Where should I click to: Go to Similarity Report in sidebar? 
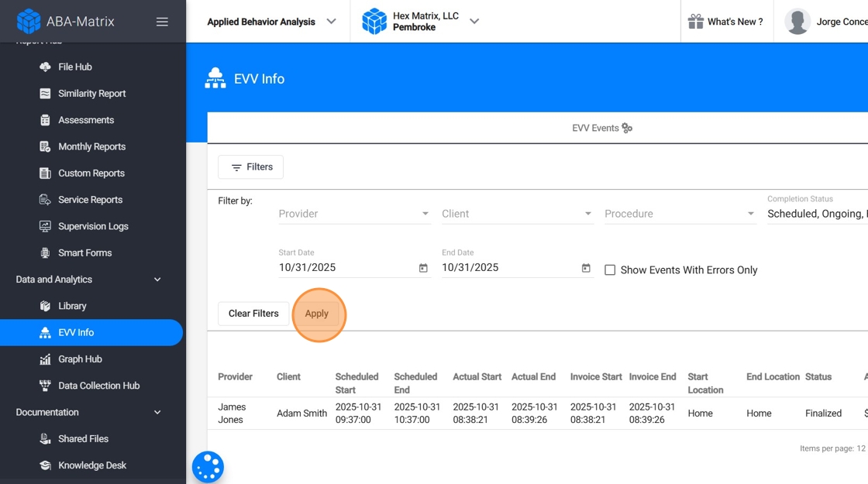pyautogui.click(x=91, y=94)
